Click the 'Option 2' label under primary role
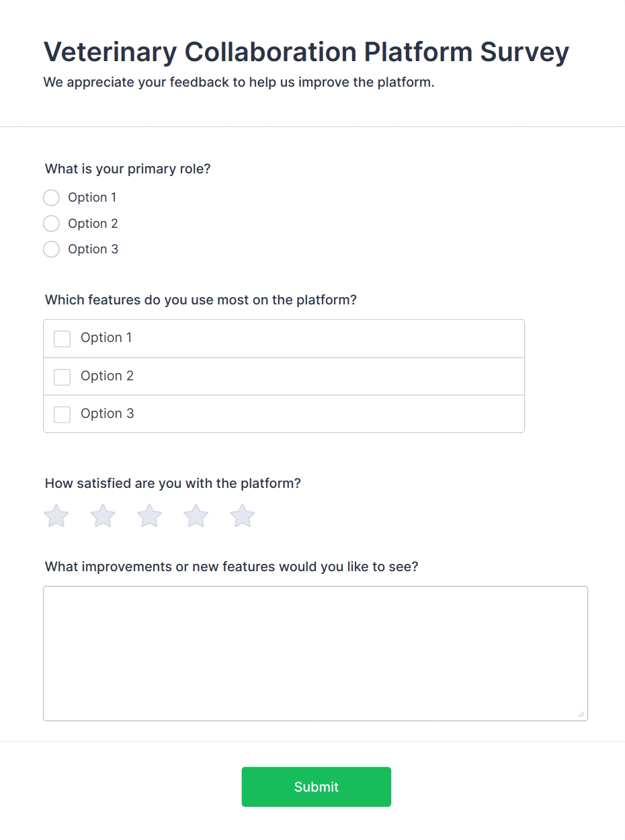Image resolution: width=625 pixels, height=840 pixels. [93, 224]
